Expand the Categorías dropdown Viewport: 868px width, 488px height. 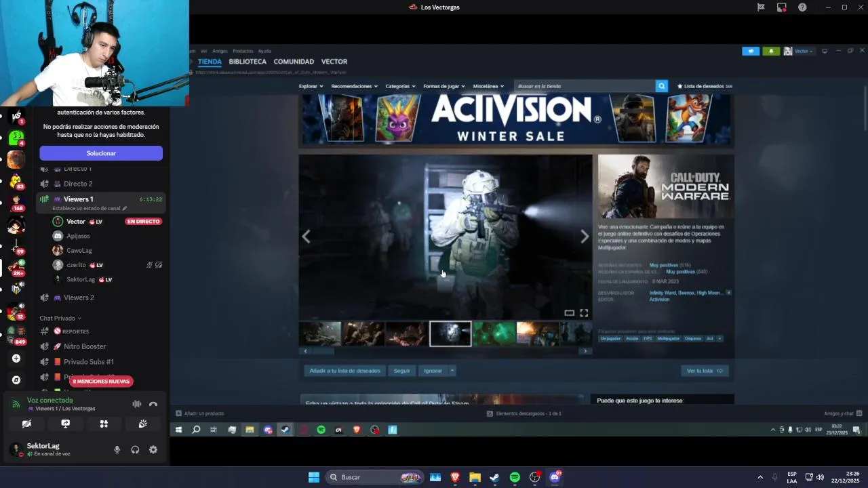click(x=401, y=86)
